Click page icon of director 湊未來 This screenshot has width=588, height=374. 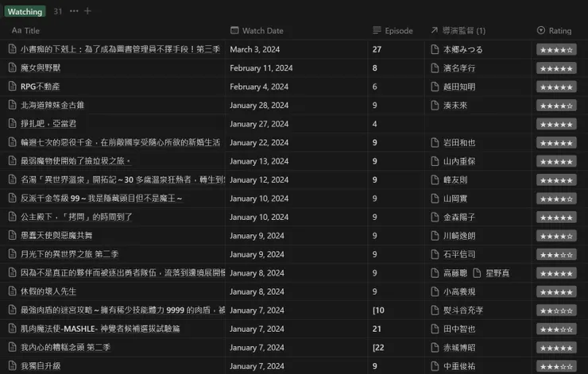tap(435, 106)
